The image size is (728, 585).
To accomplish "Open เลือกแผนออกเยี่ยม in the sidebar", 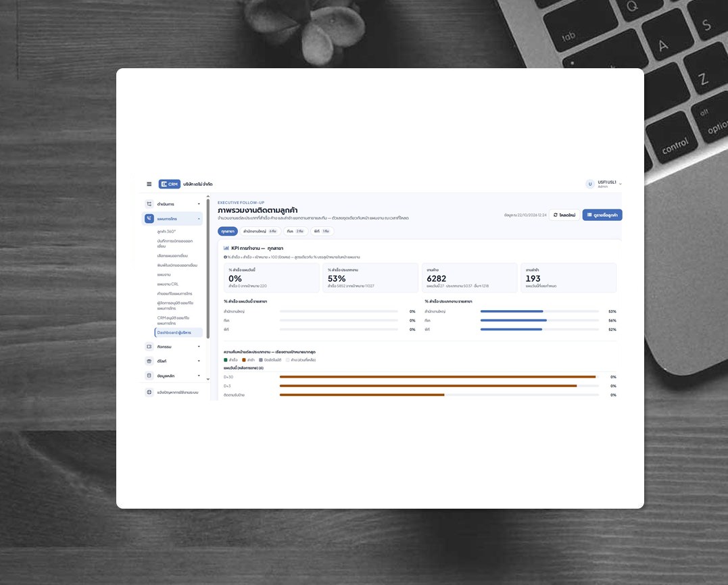I will coord(172,255).
